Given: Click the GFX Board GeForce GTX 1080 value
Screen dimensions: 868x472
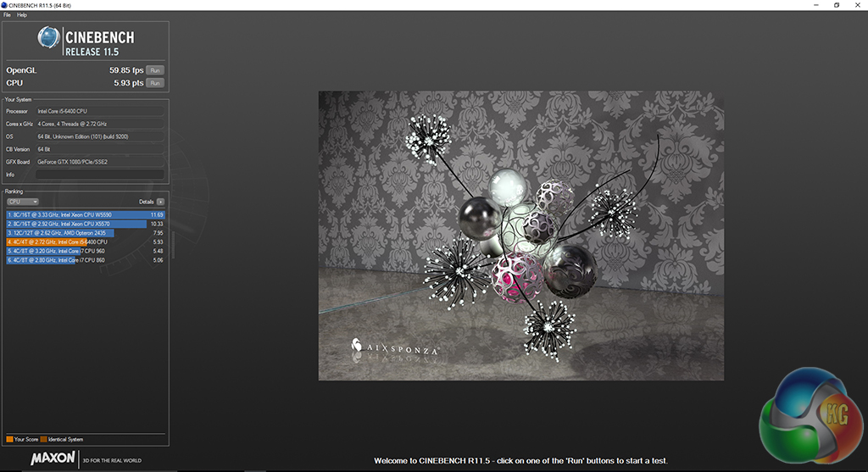Looking at the screenshot, I should pyautogui.click(x=100, y=162).
